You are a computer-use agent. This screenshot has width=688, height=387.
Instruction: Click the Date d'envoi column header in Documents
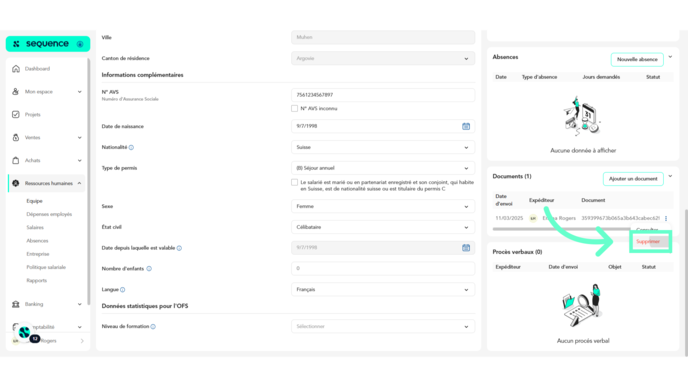[504, 200]
